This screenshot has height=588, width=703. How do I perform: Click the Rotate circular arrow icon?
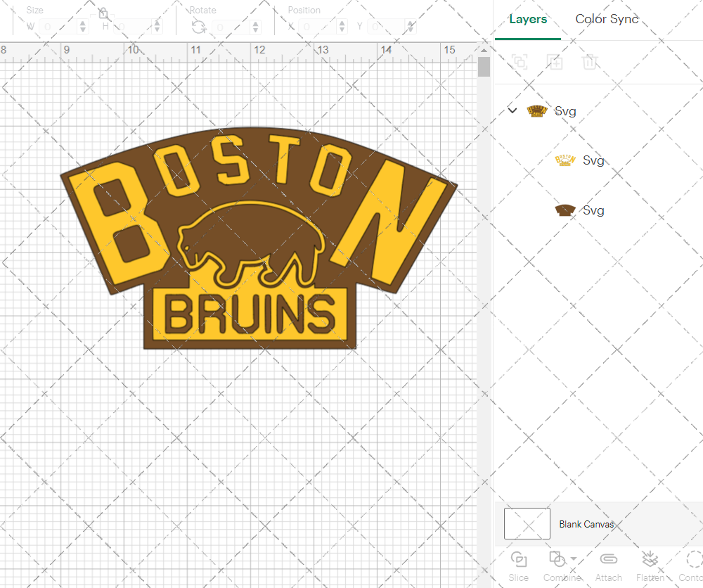[199, 27]
